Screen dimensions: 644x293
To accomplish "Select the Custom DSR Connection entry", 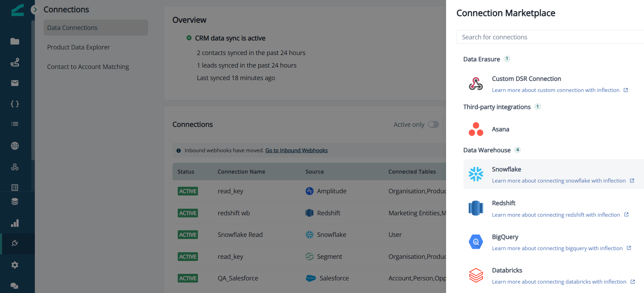I will tap(527, 79).
